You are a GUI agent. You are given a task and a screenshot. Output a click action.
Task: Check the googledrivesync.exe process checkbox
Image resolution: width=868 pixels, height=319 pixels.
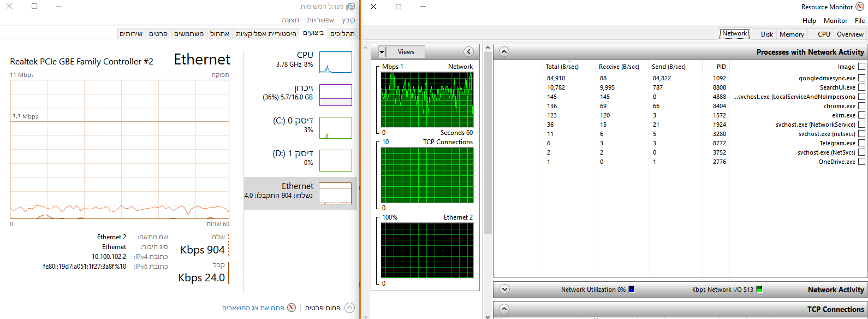(x=861, y=78)
